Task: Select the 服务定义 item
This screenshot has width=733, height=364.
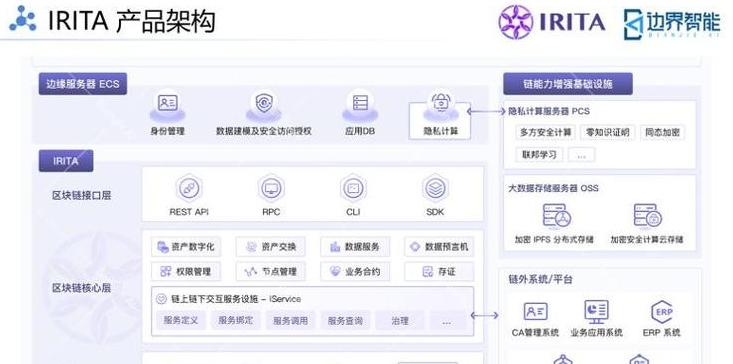Action: [x=181, y=321]
